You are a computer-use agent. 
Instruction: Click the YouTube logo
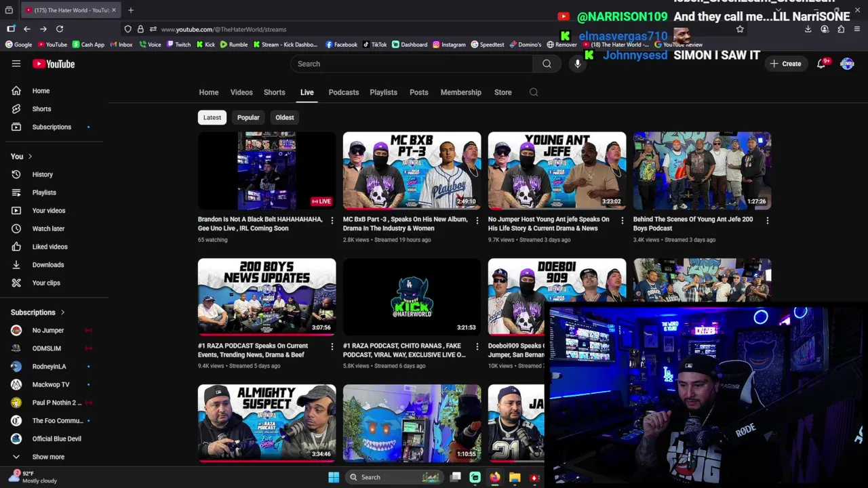coord(54,64)
